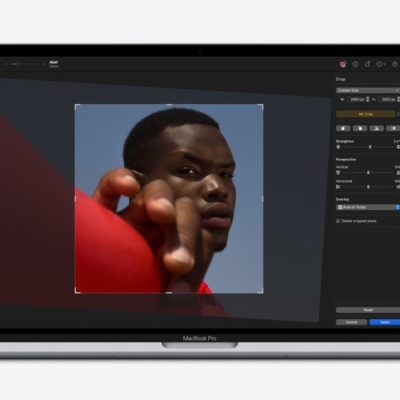Click the top-right crop corner handle
Screen dimensions: 400x400
pos(261,107)
